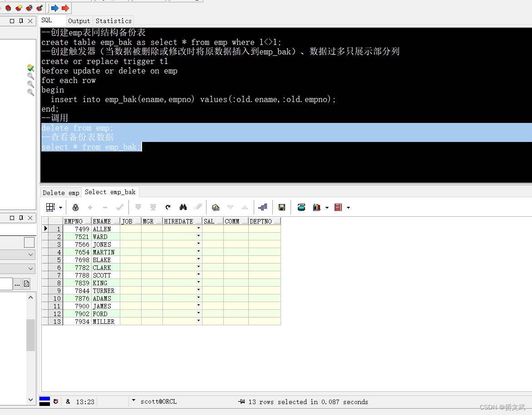532x415 pixels.
Task: Click the ellipsis browse button in left panel
Action: (17, 284)
